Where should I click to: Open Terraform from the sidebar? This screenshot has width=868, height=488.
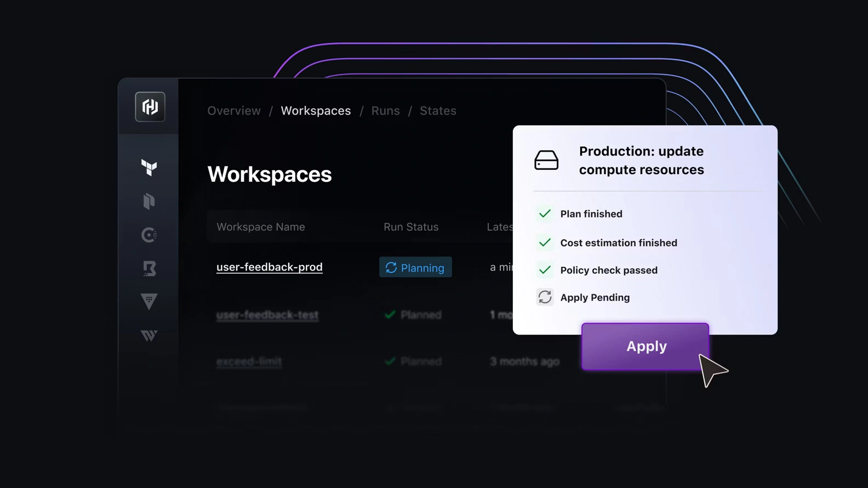click(149, 168)
